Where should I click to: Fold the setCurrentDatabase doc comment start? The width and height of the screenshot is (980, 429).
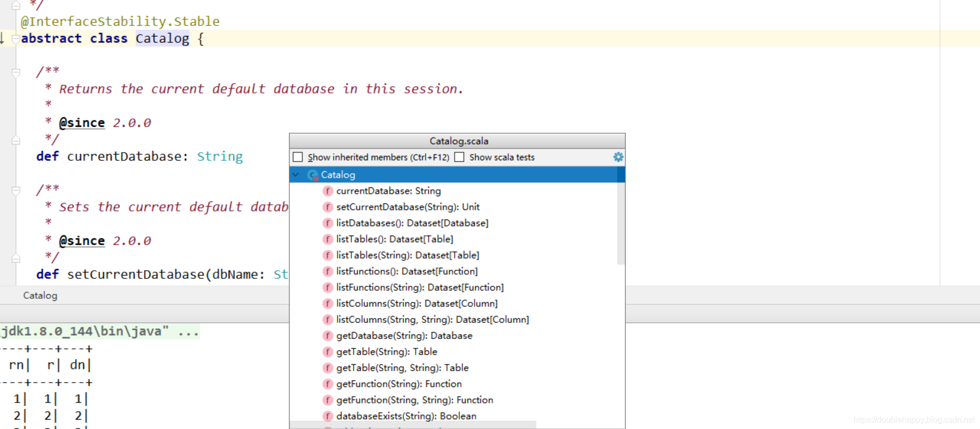[16, 190]
